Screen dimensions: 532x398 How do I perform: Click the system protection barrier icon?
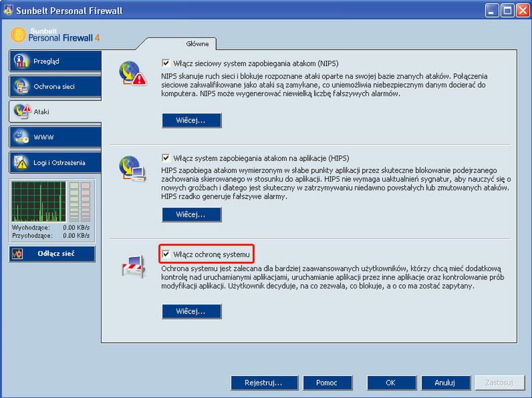(134, 266)
